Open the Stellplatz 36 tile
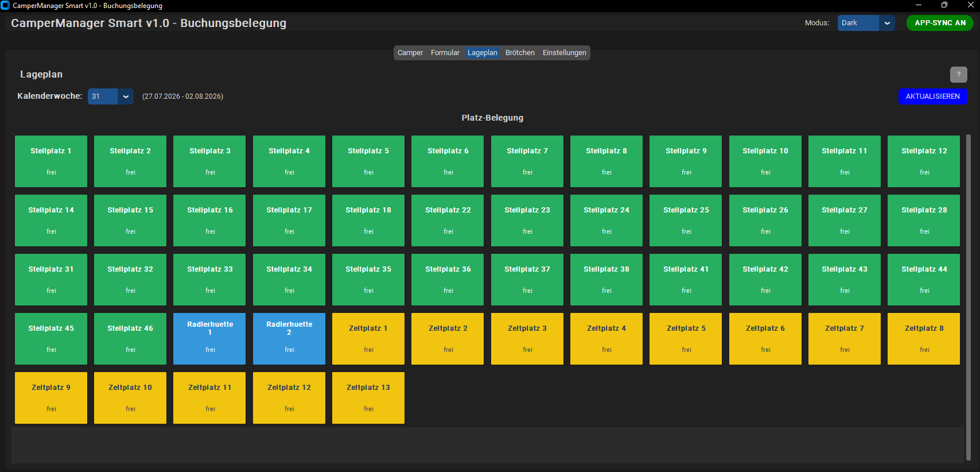This screenshot has width=980, height=472. 448,280
